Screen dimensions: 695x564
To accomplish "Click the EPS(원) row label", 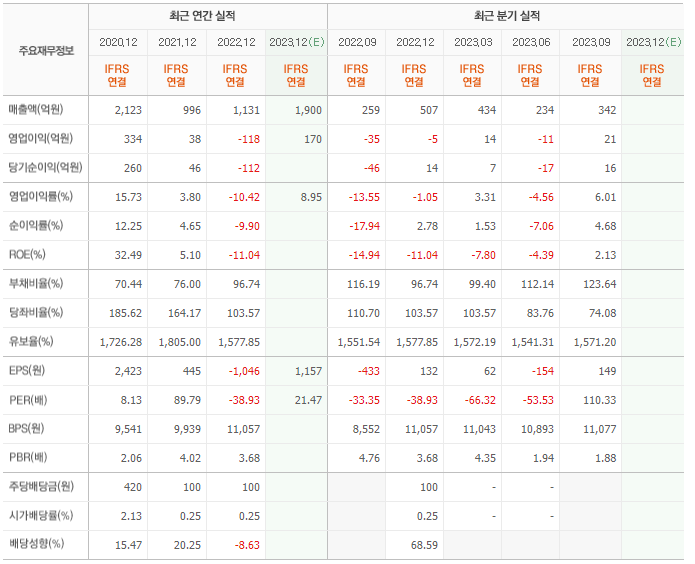I will [27, 370].
